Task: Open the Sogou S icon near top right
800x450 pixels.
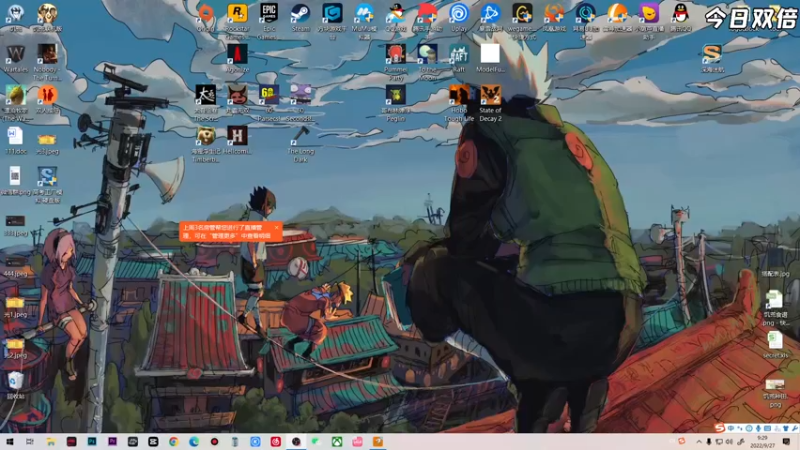Action: click(712, 54)
